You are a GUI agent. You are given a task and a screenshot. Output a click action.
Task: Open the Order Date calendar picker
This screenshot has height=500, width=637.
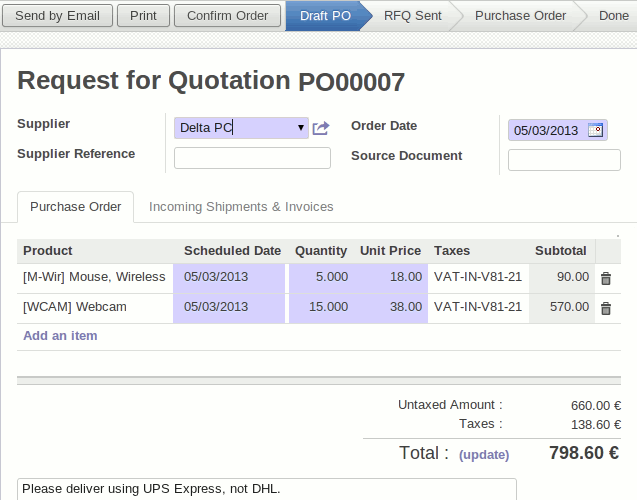pos(595,130)
